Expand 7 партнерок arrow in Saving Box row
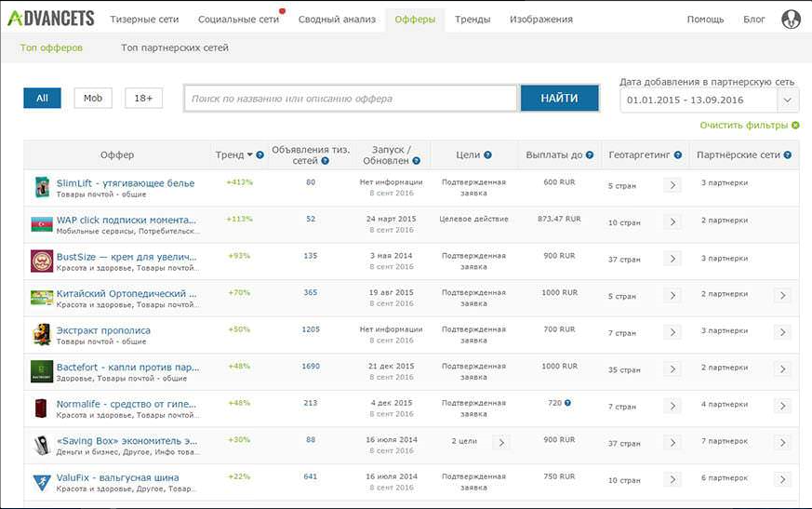812x509 pixels. [782, 443]
